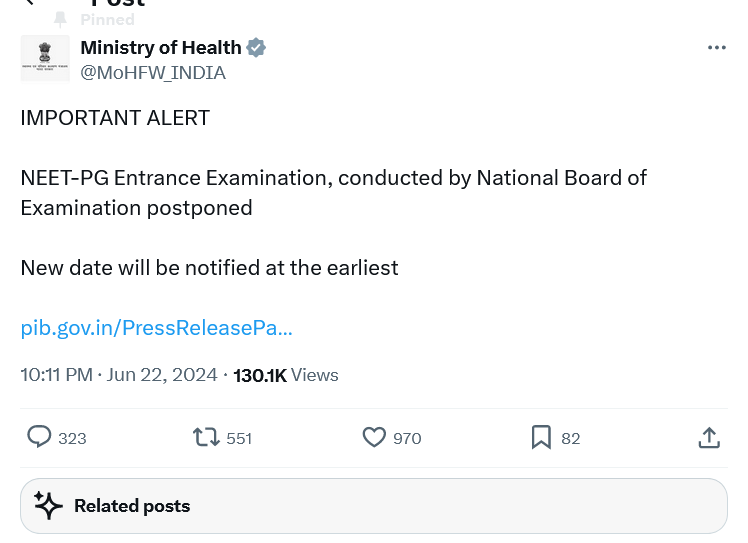Click the 10:11 PM Jun 22, 2024 timestamp
Viewport: 748px width, 543px height.
click(x=119, y=375)
